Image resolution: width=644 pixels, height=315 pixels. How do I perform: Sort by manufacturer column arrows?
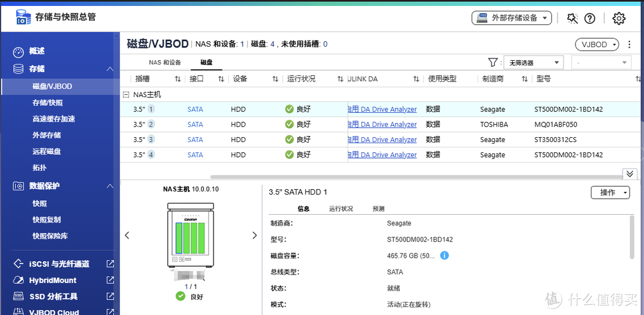525,79
